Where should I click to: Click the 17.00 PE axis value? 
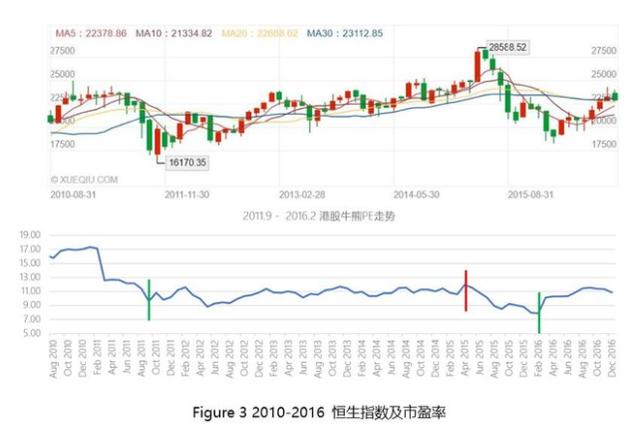click(30, 249)
